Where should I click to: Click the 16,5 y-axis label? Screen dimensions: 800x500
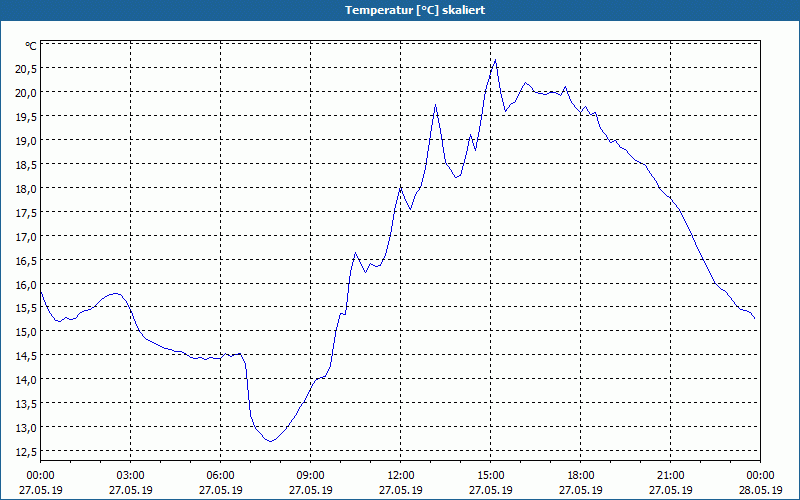coord(26,262)
